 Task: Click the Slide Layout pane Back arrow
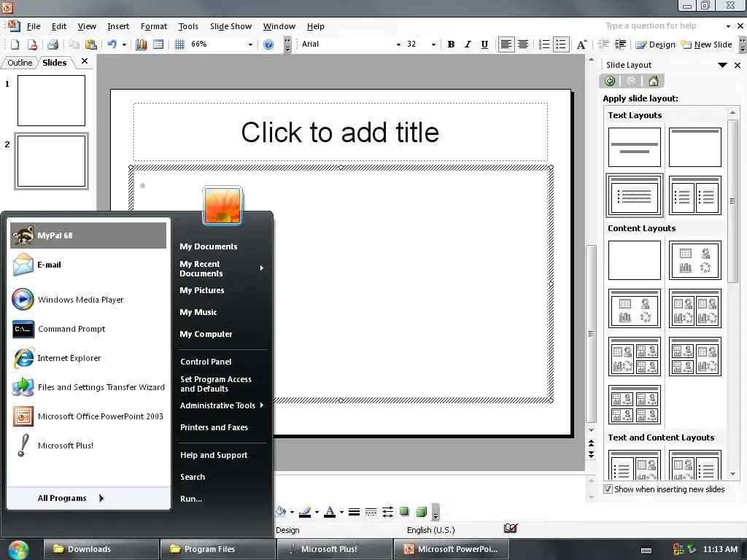click(610, 81)
